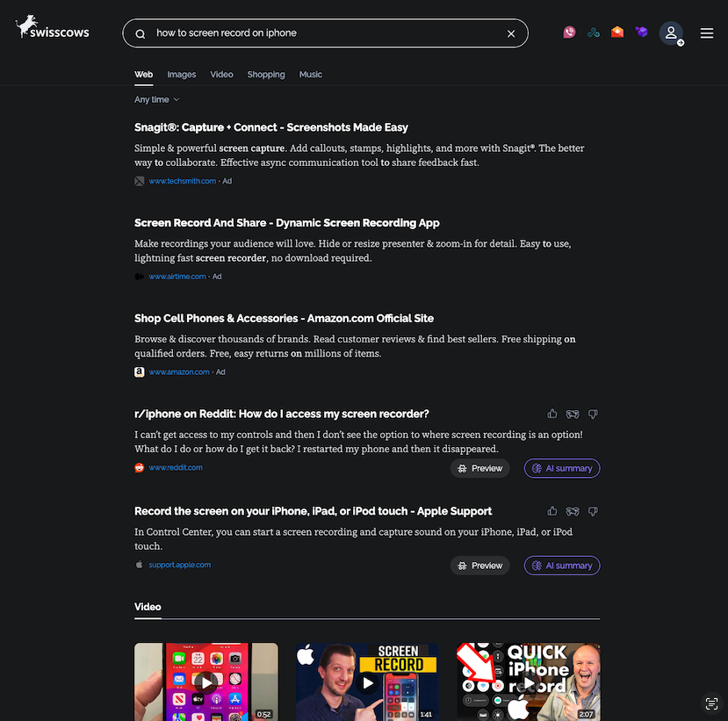Open the Apple Support result title
The width and height of the screenshot is (728, 721).
[x=313, y=511]
